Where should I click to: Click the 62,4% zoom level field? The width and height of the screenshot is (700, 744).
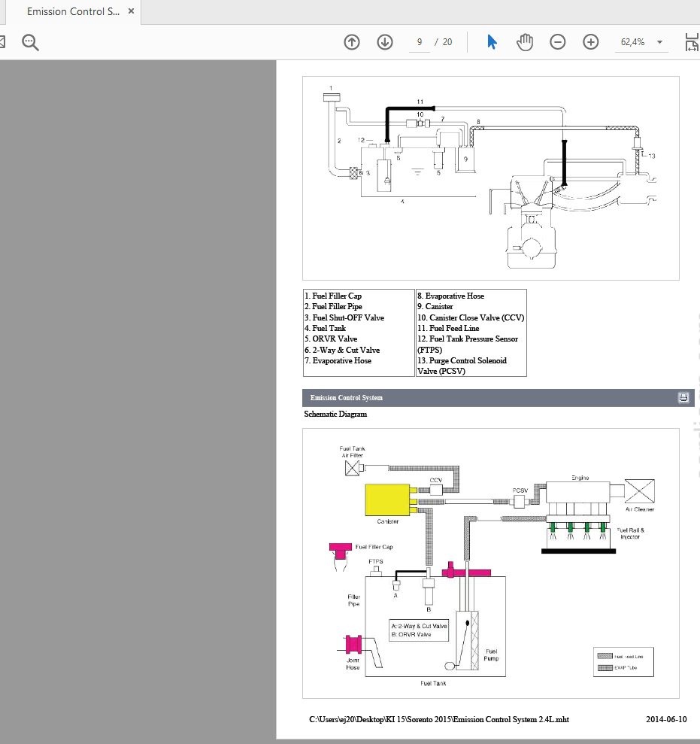click(633, 42)
